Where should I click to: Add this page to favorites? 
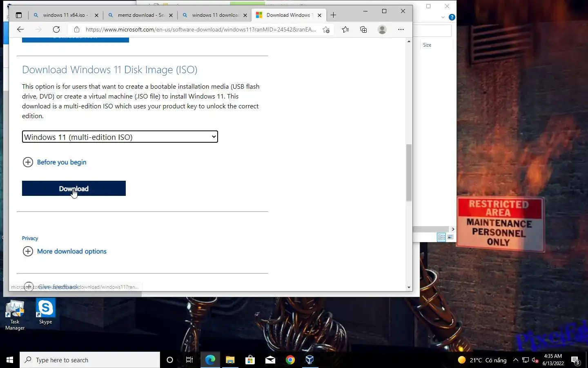click(x=326, y=29)
